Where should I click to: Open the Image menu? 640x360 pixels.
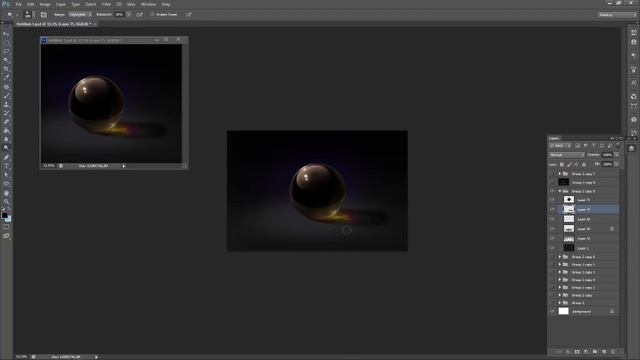pyautogui.click(x=45, y=4)
